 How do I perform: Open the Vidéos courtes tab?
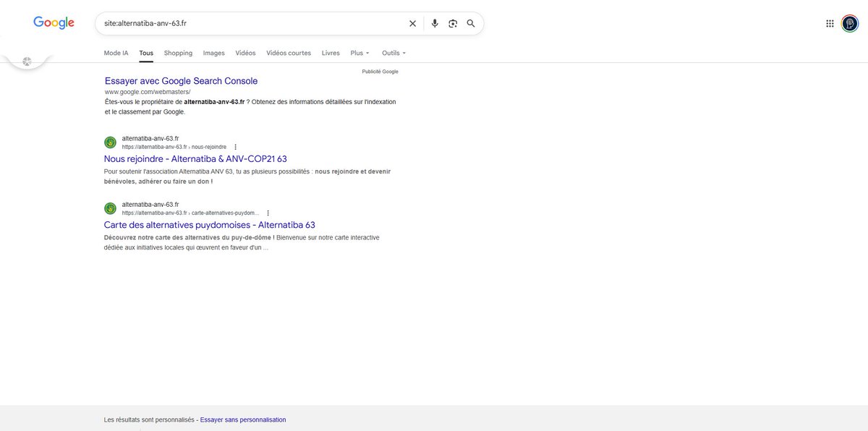(x=289, y=53)
